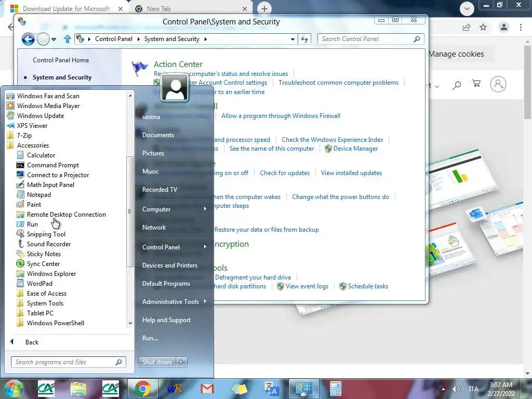Show hidden system tray icons
Viewport: 532px width, 399px height.
[x=444, y=389]
